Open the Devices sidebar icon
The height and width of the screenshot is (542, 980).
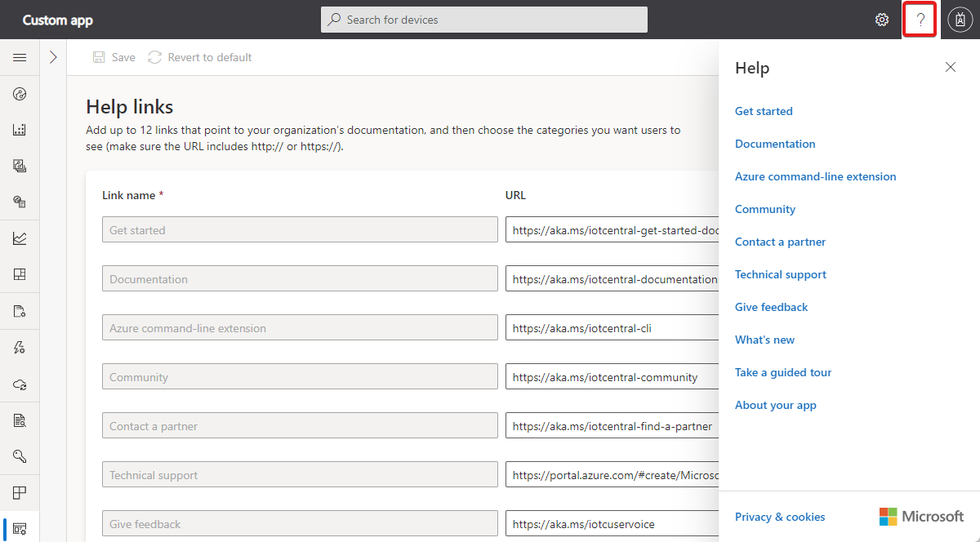[20, 94]
